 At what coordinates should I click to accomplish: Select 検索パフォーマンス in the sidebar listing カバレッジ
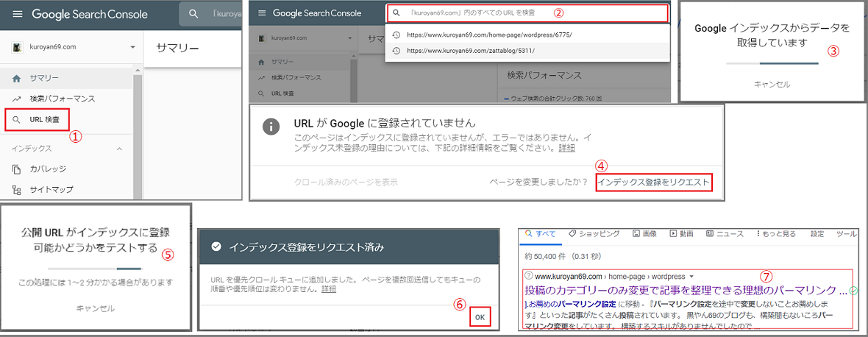click(x=66, y=99)
